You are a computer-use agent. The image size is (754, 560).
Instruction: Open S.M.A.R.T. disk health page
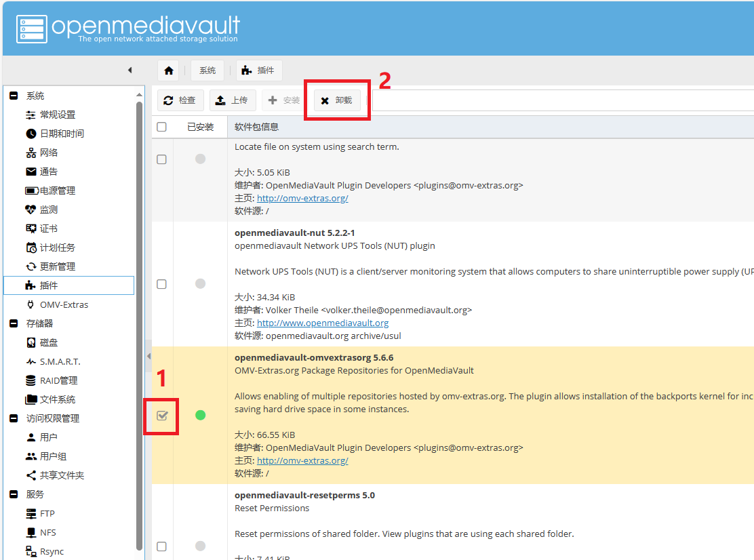click(60, 361)
